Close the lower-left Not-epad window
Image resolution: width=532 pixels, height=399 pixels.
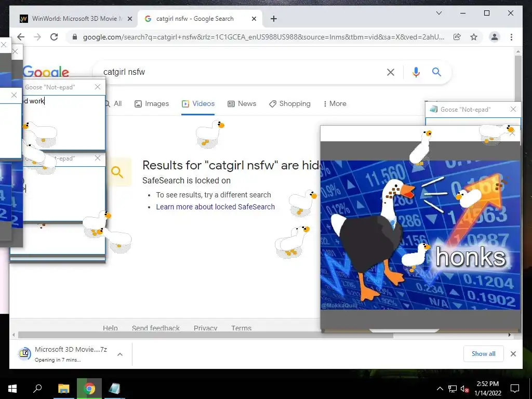point(98,158)
